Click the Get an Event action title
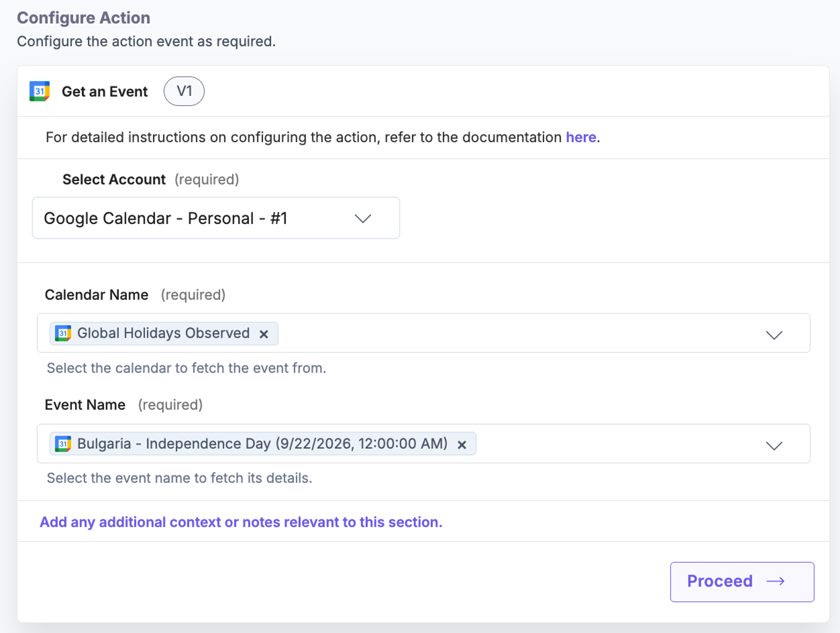Image resolution: width=840 pixels, height=633 pixels. [104, 91]
